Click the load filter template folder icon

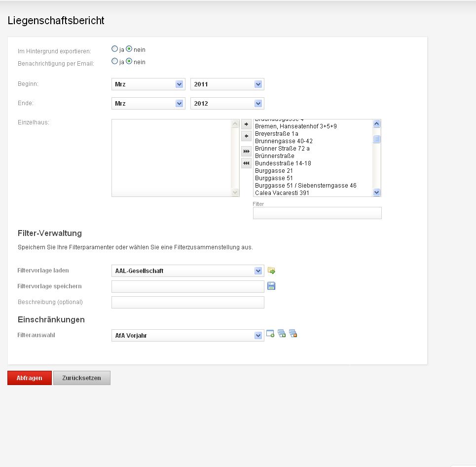(x=271, y=271)
